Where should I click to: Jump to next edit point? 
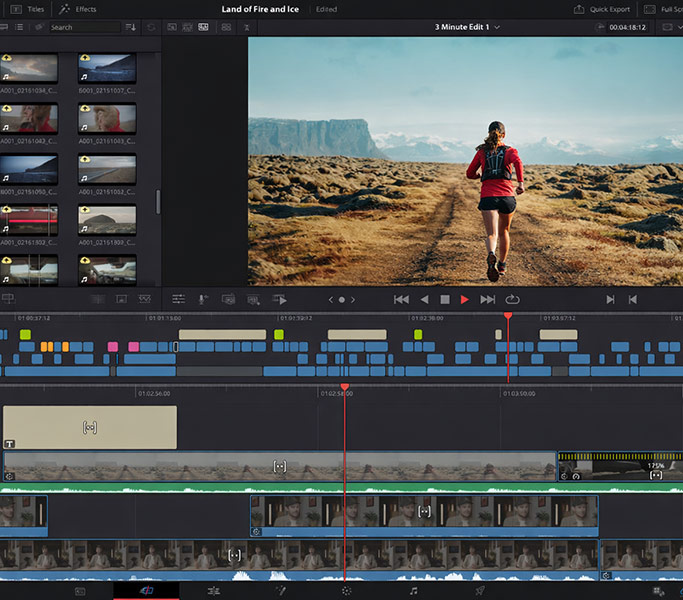point(610,299)
